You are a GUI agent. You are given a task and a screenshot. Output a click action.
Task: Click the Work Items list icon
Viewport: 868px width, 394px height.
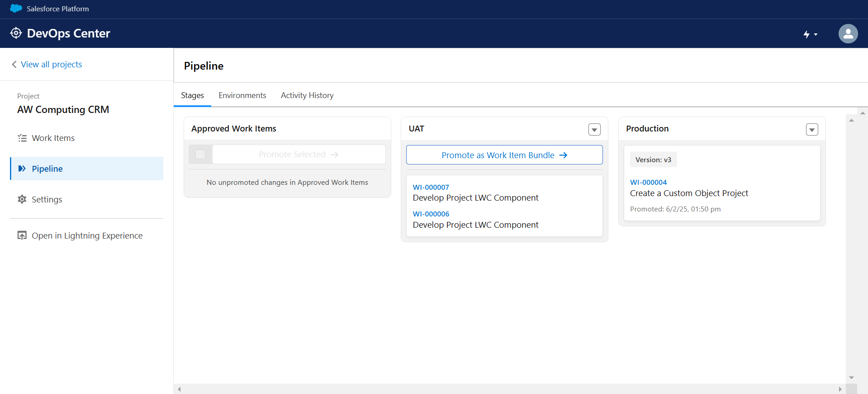[22, 138]
